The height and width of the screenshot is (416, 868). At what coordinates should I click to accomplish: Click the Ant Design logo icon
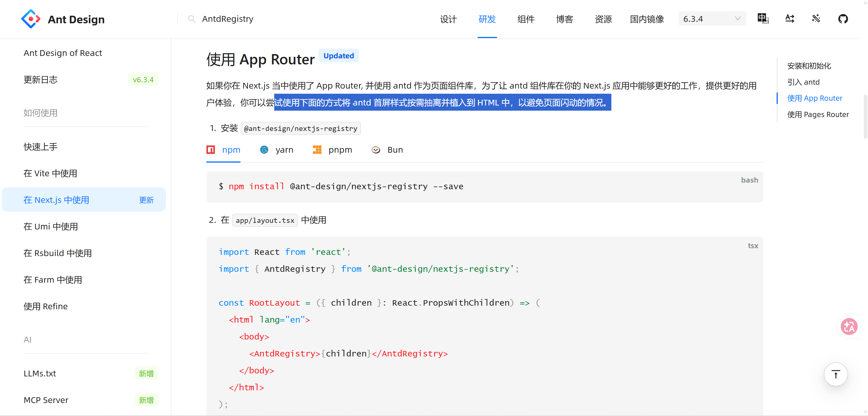click(x=31, y=19)
